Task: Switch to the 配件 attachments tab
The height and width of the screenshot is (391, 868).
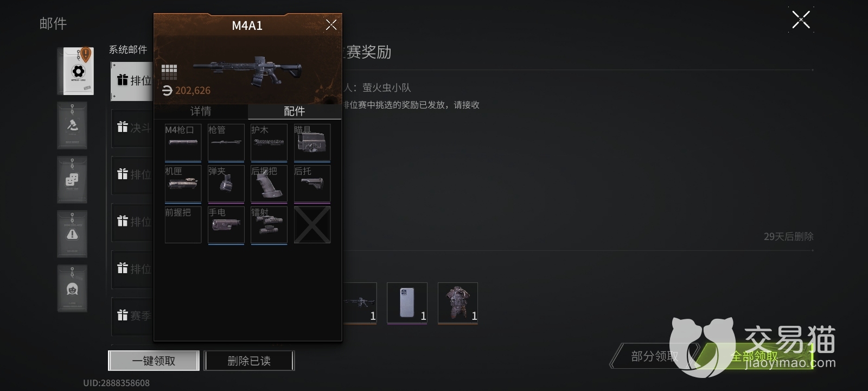Action: 295,111
